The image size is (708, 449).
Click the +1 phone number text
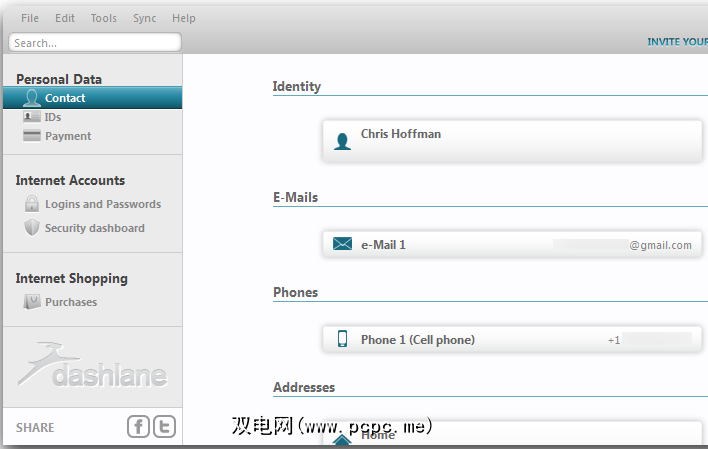click(x=614, y=340)
